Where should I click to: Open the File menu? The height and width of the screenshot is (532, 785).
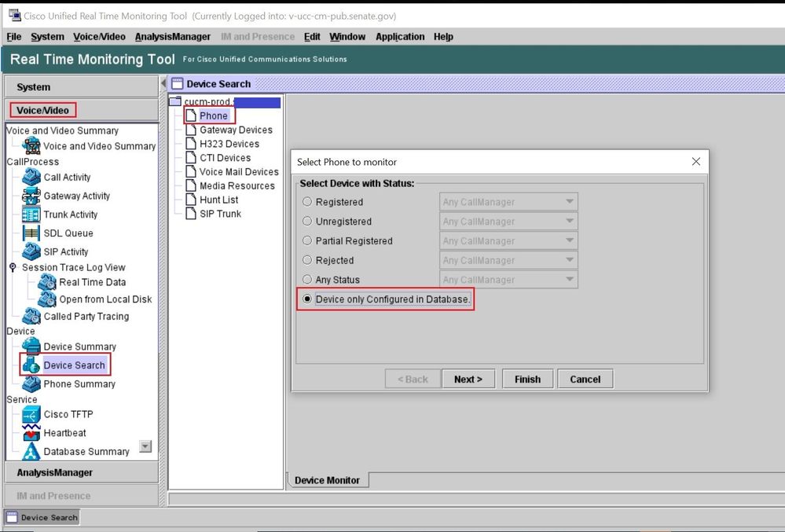click(14, 36)
